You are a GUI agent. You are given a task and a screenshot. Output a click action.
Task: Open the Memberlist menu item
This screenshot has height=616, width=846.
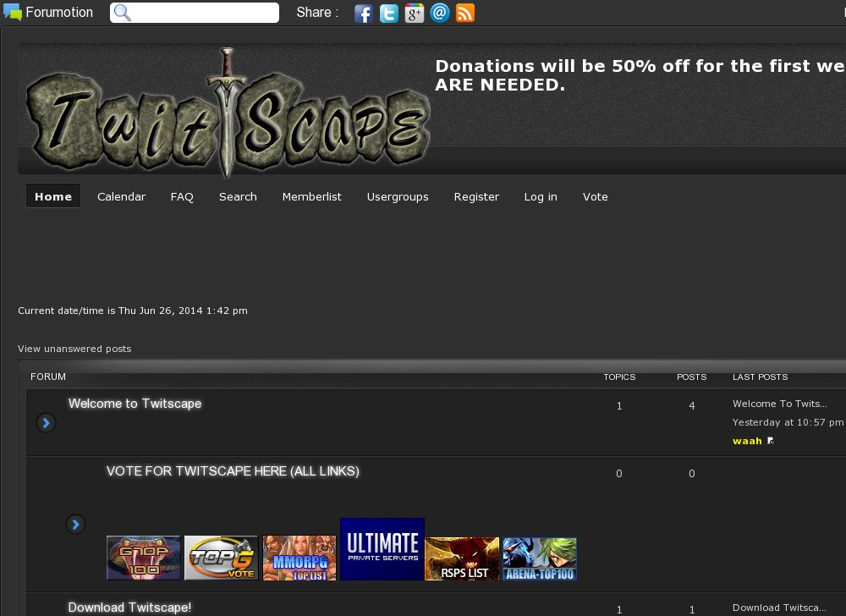pyautogui.click(x=311, y=196)
